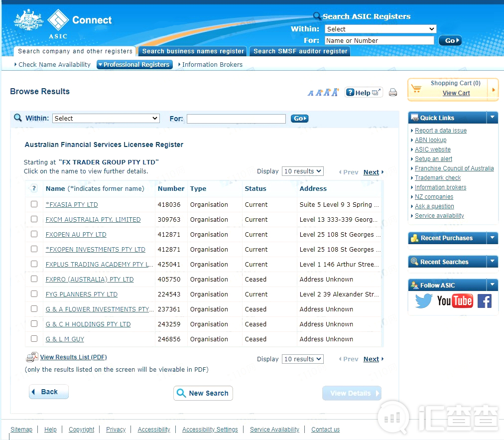This screenshot has width=504, height=440.
Task: Open bottom Display 10 results dropdown
Action: (302, 359)
